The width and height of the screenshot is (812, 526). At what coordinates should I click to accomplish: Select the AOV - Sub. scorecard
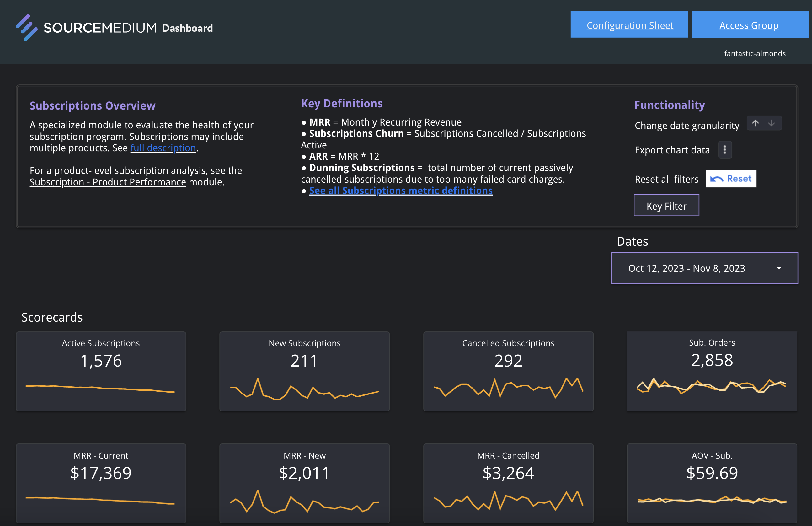tap(712, 473)
